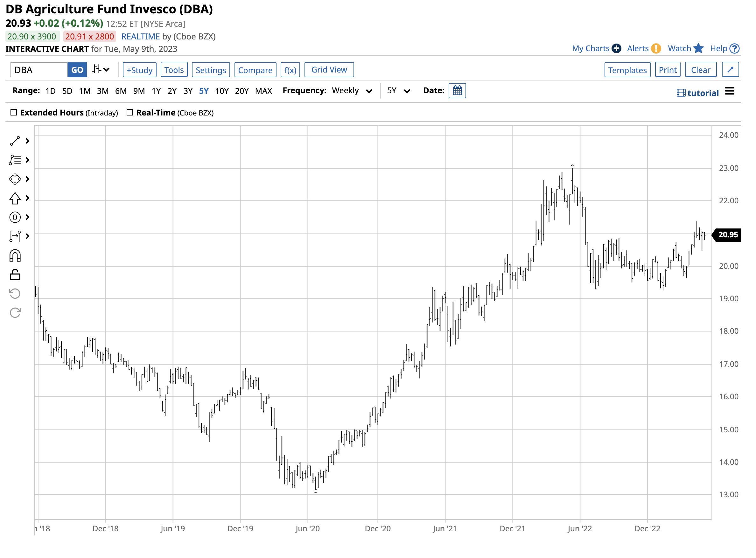Viewport: 756px width, 558px height.
Task: Select the Fibonacci retracement tool
Action: point(15,160)
